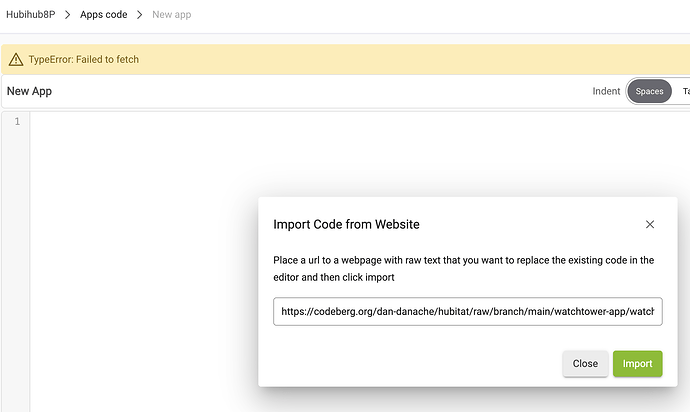The width and height of the screenshot is (690, 412).
Task: Click the Close button in the import dialog
Action: [585, 364]
